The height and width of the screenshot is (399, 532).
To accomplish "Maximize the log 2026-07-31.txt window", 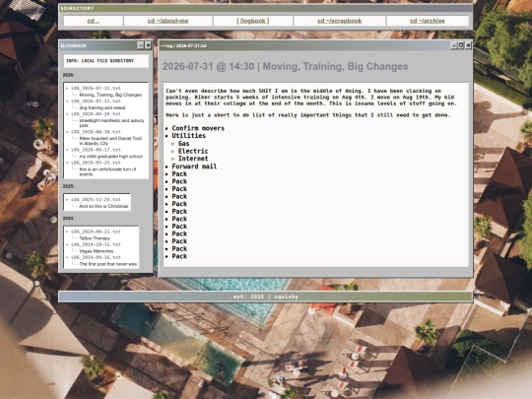I will pos(461,45).
